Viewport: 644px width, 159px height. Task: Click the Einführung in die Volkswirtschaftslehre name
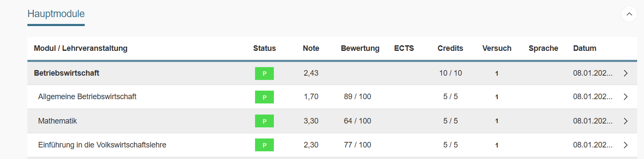coord(102,145)
